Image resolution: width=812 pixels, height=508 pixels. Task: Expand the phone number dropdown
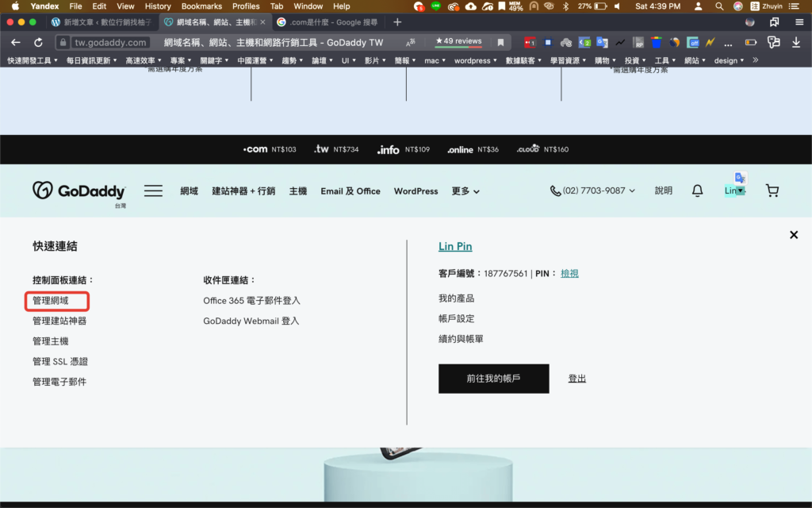[x=594, y=190]
